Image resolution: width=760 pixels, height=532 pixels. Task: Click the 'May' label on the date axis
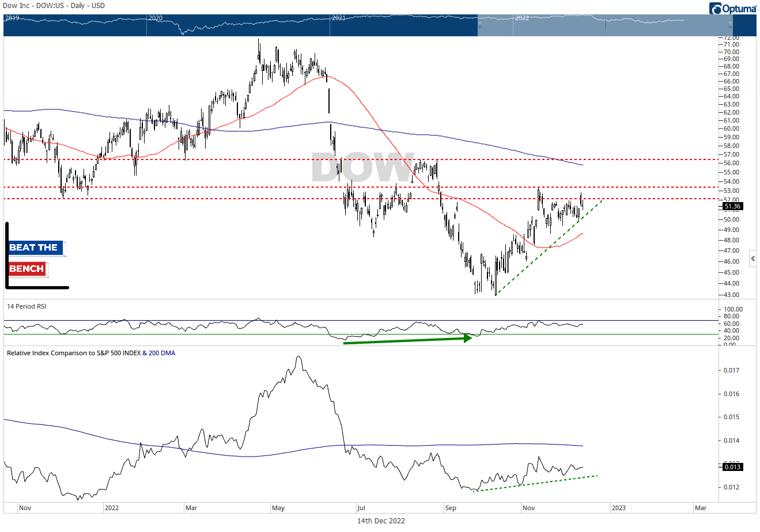(x=278, y=508)
